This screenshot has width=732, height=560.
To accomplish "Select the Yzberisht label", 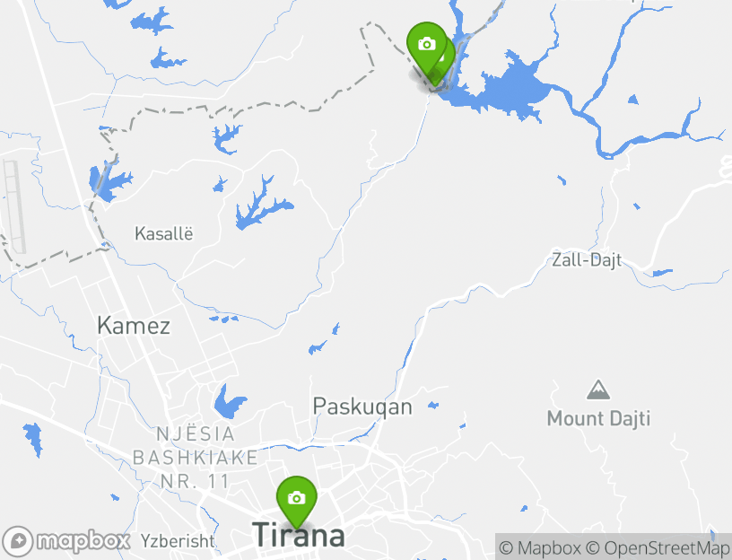I will (178, 541).
